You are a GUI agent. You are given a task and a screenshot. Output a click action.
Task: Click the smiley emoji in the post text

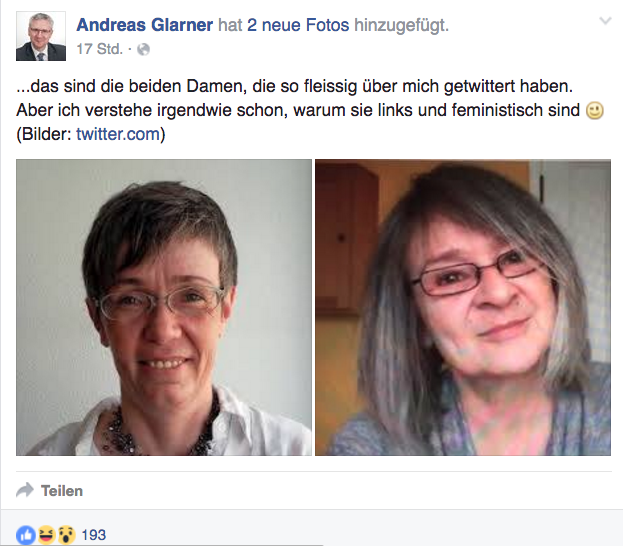(595, 111)
